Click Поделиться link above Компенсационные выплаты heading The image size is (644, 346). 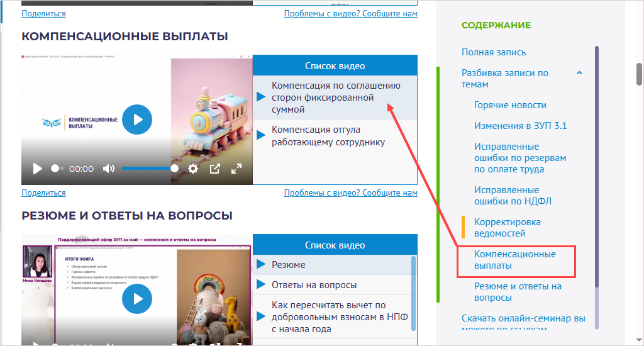coord(43,14)
